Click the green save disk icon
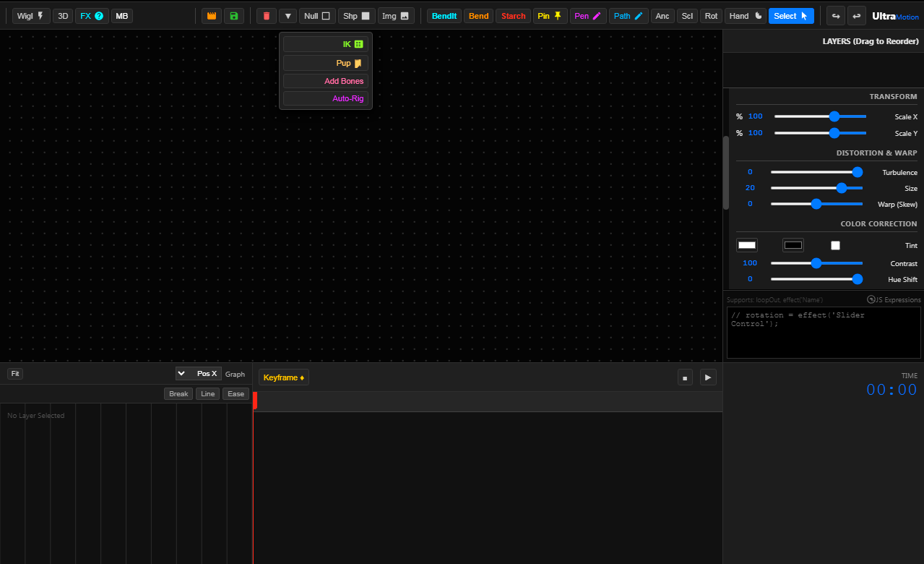The image size is (924, 564). point(233,15)
